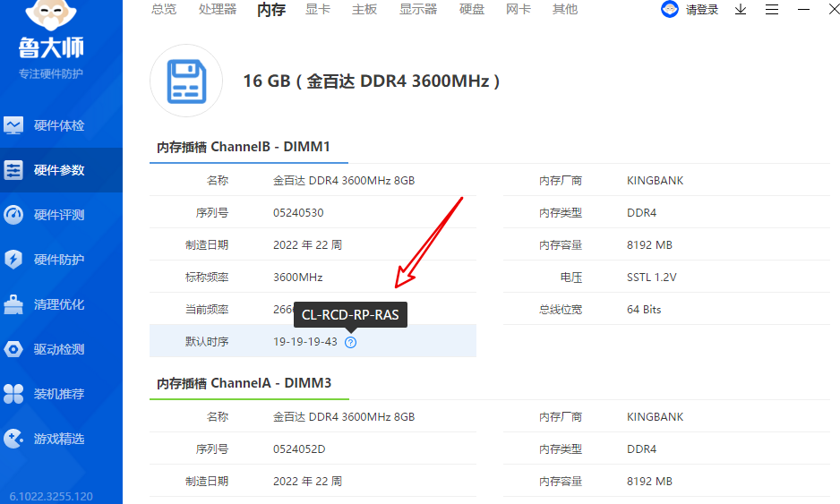Minimize the 鲁大师 window
The image size is (840, 504).
tap(803, 10)
